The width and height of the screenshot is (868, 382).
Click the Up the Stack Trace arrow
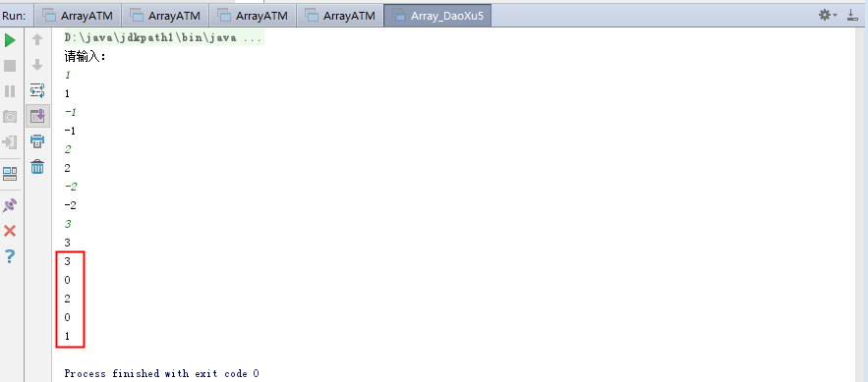tap(37, 40)
